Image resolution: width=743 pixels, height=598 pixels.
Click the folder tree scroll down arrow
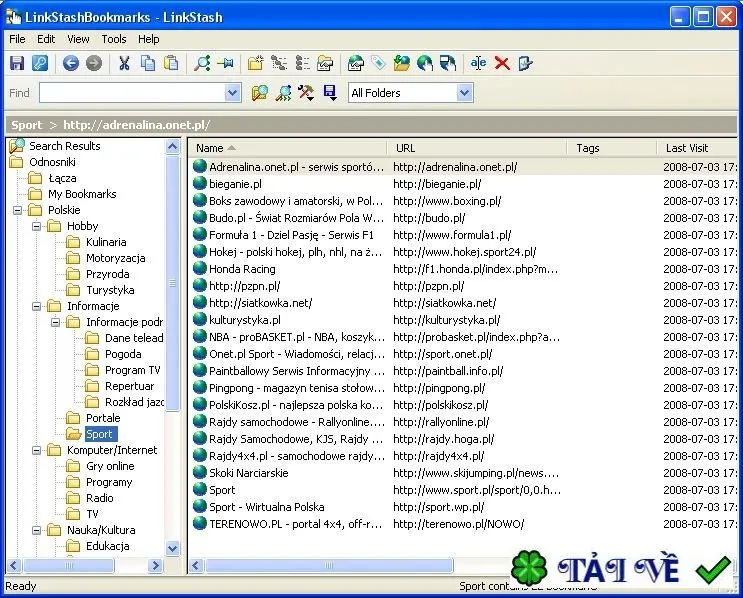tap(172, 548)
